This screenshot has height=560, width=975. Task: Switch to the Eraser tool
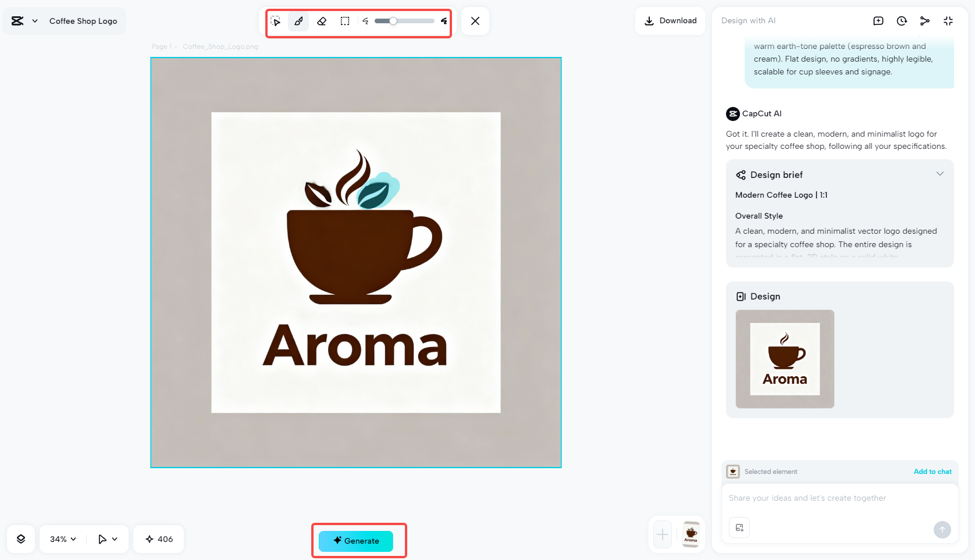pyautogui.click(x=322, y=21)
